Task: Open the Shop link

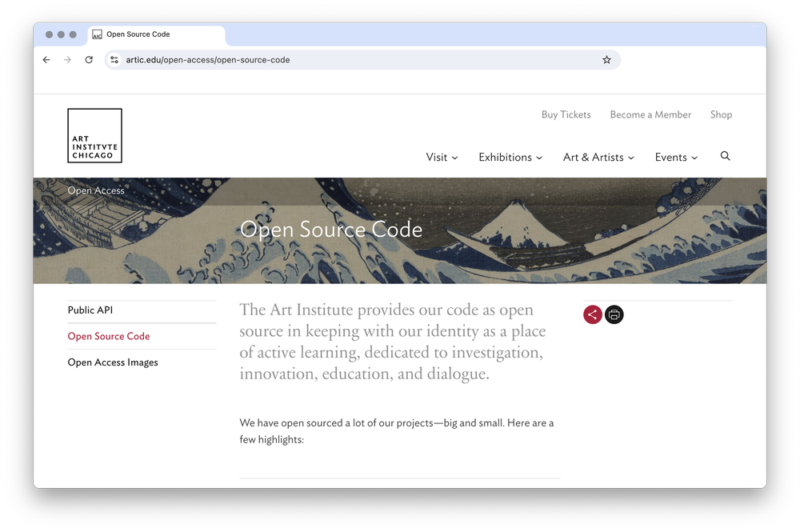Action: tap(721, 114)
